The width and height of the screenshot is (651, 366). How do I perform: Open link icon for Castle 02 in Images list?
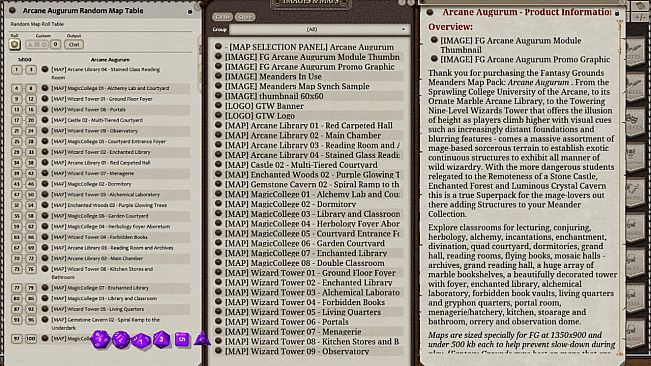click(x=218, y=164)
